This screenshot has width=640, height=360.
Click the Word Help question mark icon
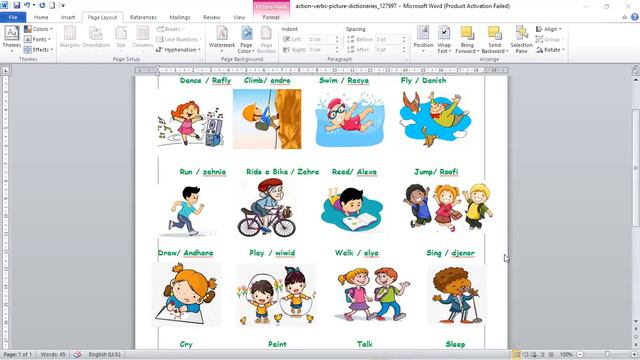pos(634,17)
